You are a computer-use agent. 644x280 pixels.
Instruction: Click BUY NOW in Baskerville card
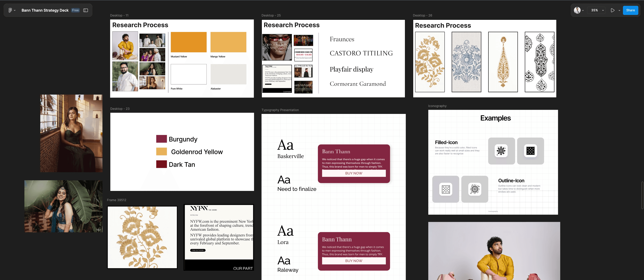click(353, 173)
